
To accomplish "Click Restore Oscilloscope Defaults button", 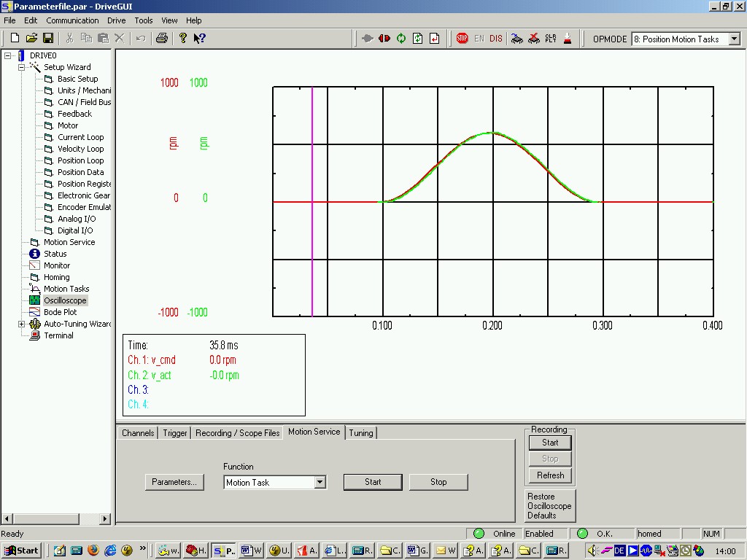I will 549,506.
